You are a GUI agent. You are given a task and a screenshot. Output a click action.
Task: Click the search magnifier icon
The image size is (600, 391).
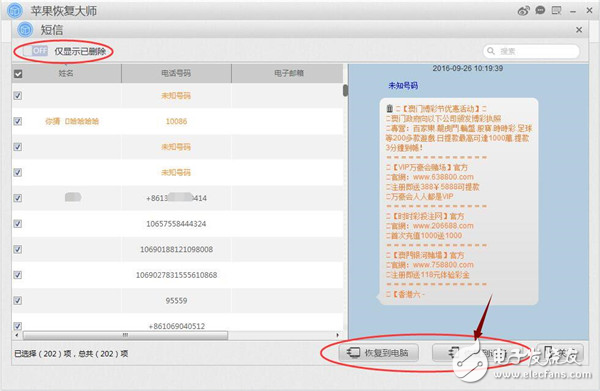491,51
